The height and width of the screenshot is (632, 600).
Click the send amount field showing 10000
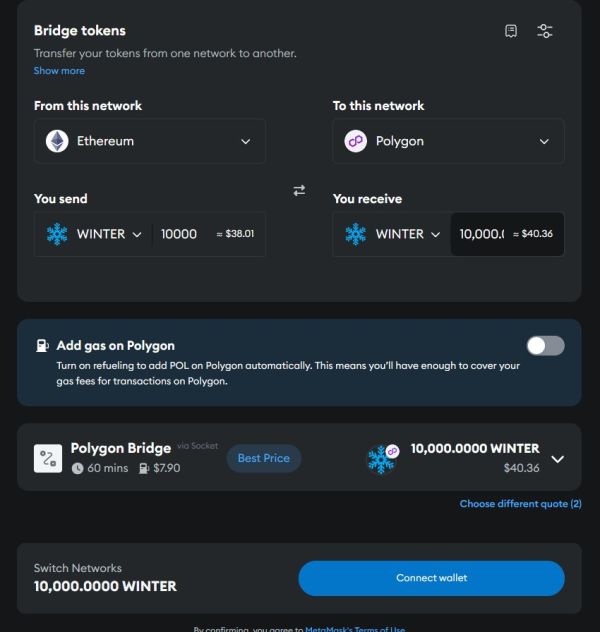pyautogui.click(x=180, y=234)
